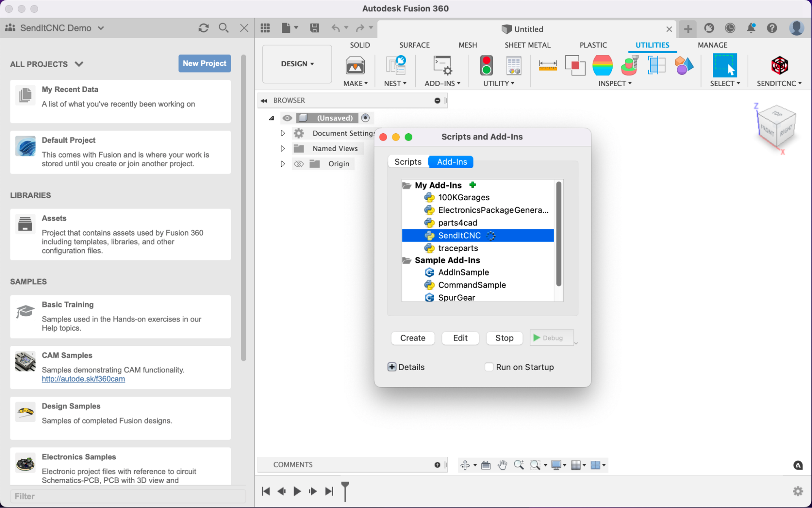Click the timeline Play button
Screen dimensions: 812x508
click(x=297, y=491)
